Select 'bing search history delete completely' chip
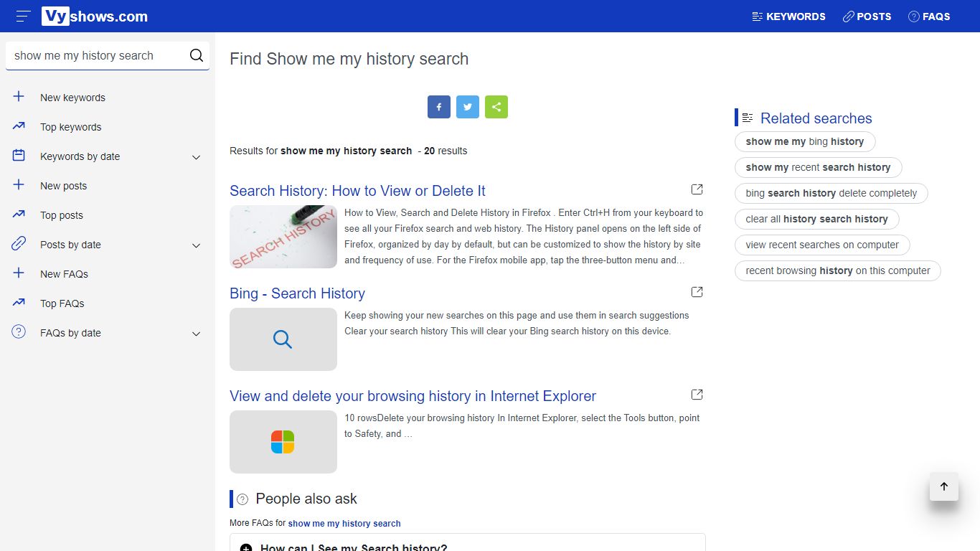The height and width of the screenshot is (551, 980). pos(831,193)
